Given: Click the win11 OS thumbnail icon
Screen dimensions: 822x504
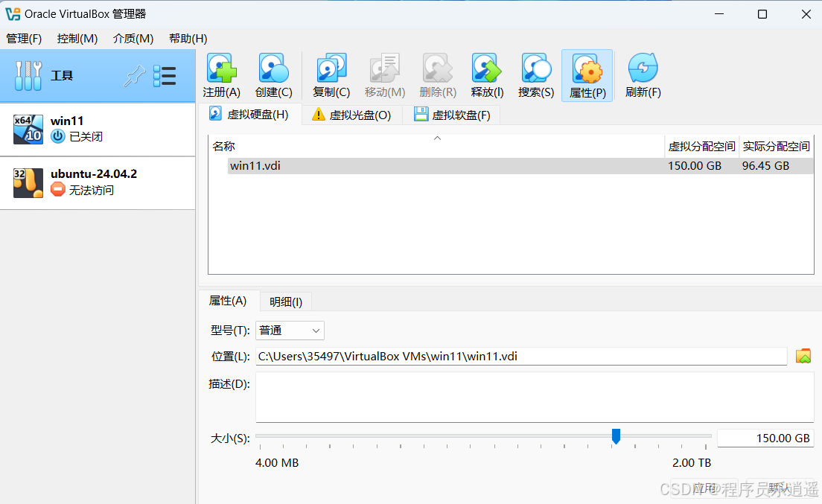Looking at the screenshot, I should 28,129.
